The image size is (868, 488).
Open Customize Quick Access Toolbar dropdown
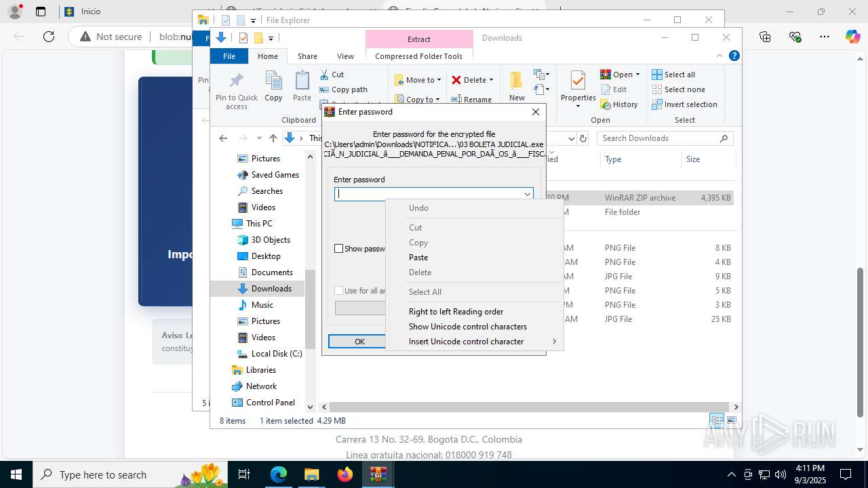[x=271, y=39]
